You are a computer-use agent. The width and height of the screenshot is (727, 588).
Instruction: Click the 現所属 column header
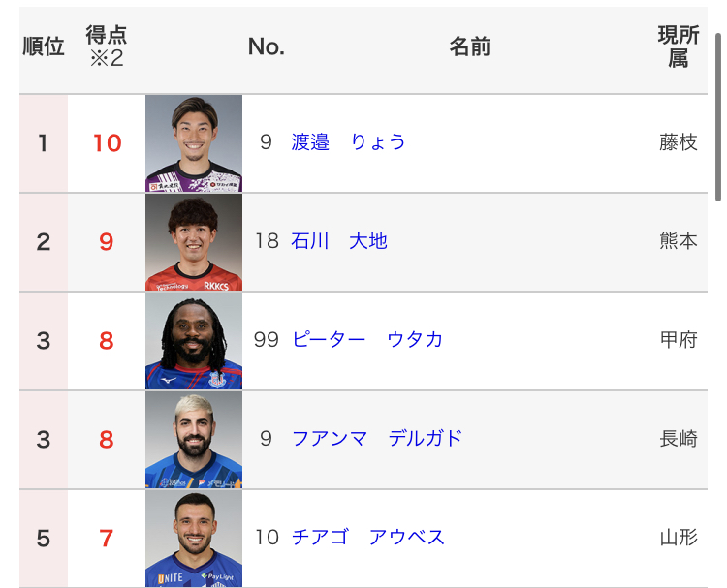point(679,46)
